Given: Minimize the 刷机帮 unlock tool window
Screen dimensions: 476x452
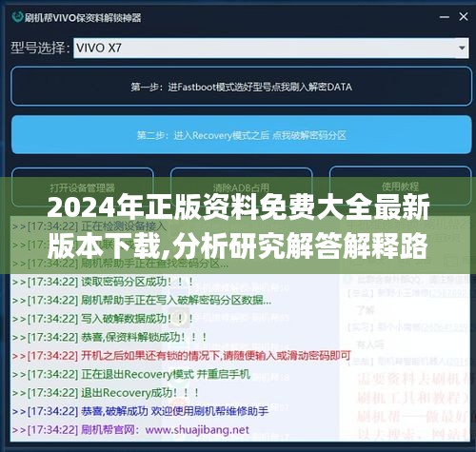Looking at the screenshot, I should click(445, 17).
